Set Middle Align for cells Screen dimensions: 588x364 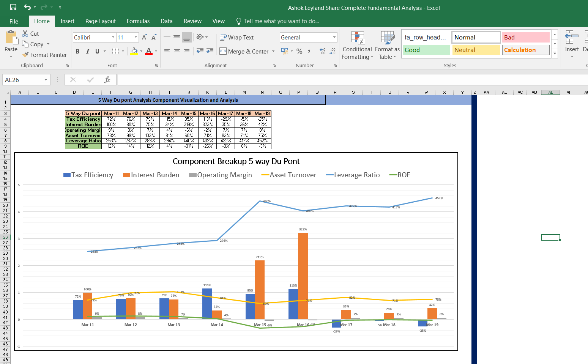coord(177,37)
